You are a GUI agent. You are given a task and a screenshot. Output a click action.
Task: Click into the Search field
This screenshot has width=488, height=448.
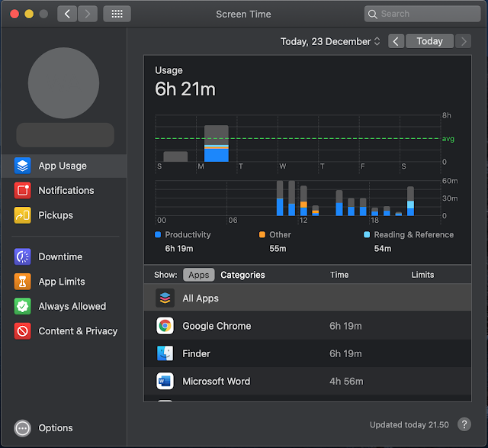(422, 14)
